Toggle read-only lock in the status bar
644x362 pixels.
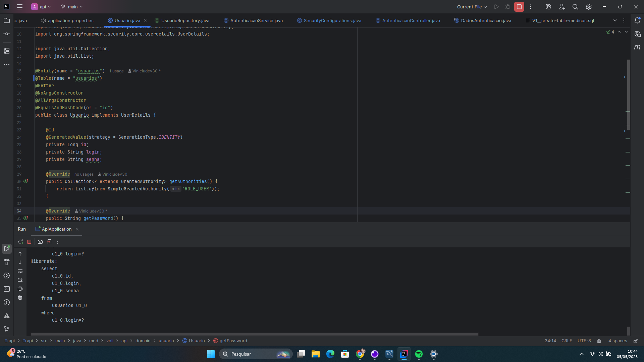[636, 341]
